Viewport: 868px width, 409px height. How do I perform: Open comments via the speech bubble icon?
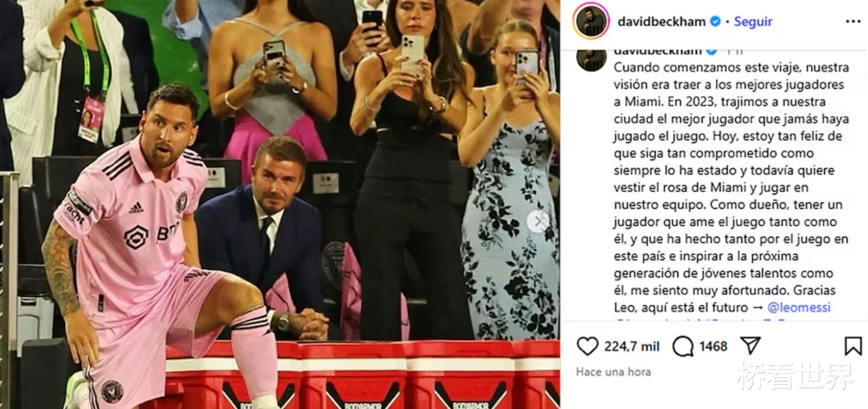point(683,346)
